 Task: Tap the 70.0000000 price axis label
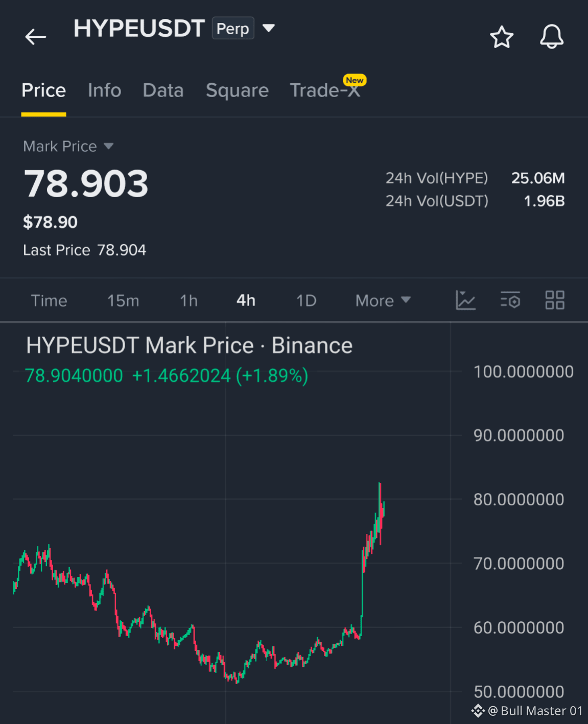pos(519,564)
